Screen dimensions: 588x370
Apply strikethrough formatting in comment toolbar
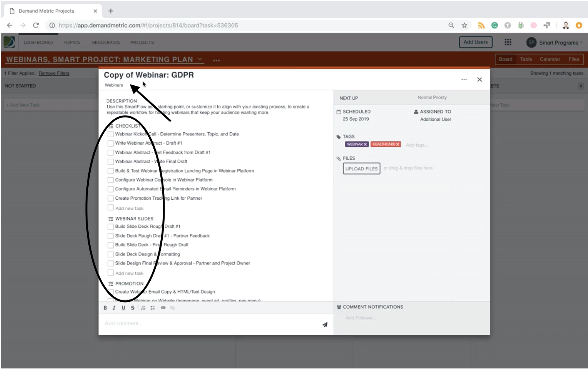(x=132, y=308)
